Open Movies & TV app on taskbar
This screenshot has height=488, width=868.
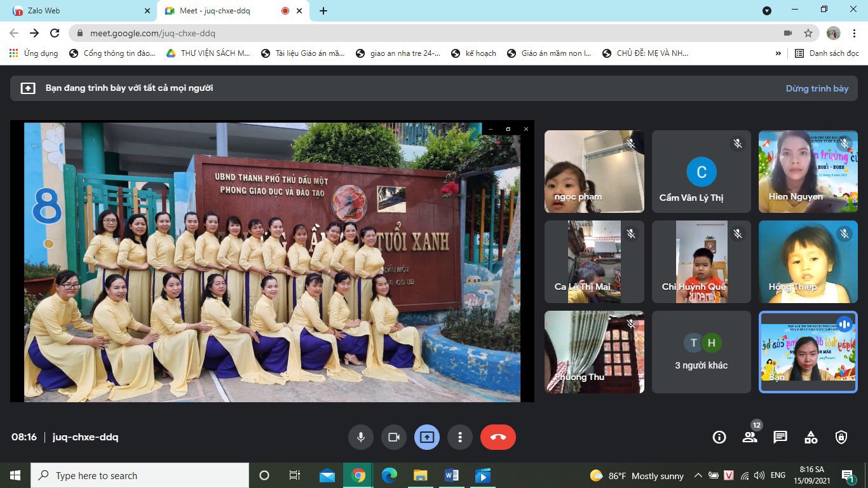(483, 475)
